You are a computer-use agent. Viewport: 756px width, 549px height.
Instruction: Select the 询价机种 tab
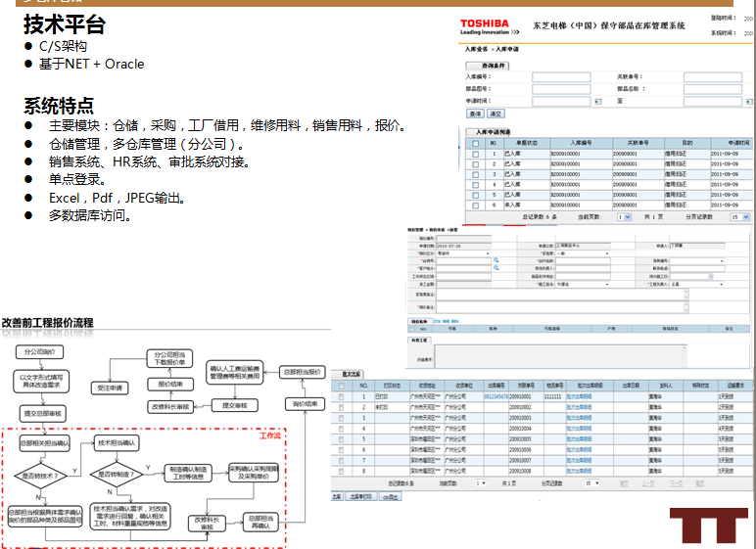point(420,321)
